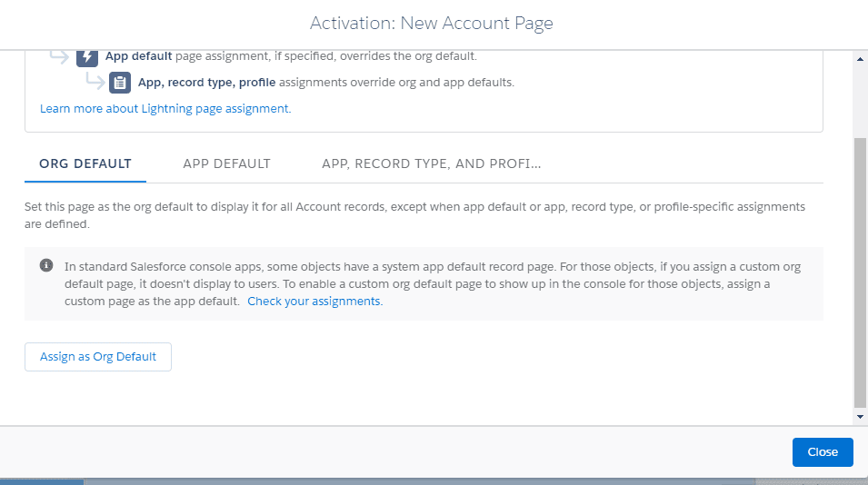Click the Activation: New Account Page title
The image size is (868, 485).
click(x=431, y=24)
